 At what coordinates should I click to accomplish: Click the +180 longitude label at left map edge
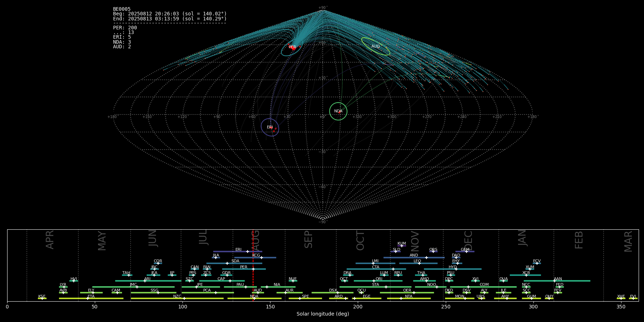click(112, 117)
